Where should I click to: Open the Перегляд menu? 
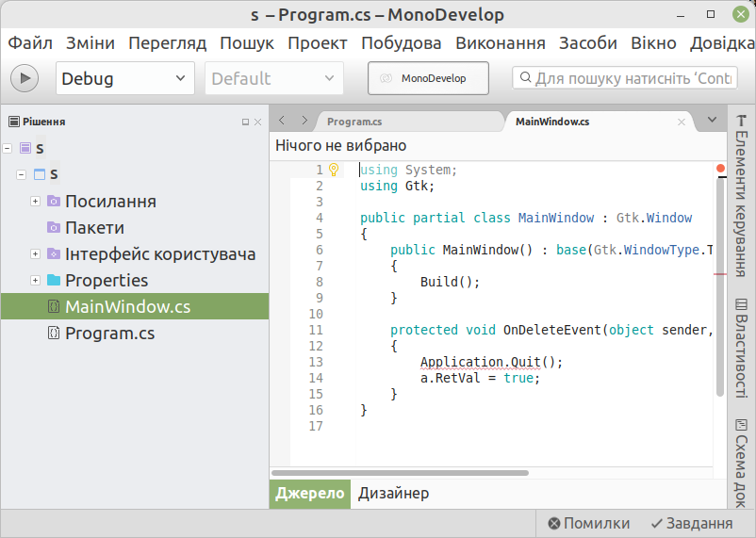tap(167, 43)
